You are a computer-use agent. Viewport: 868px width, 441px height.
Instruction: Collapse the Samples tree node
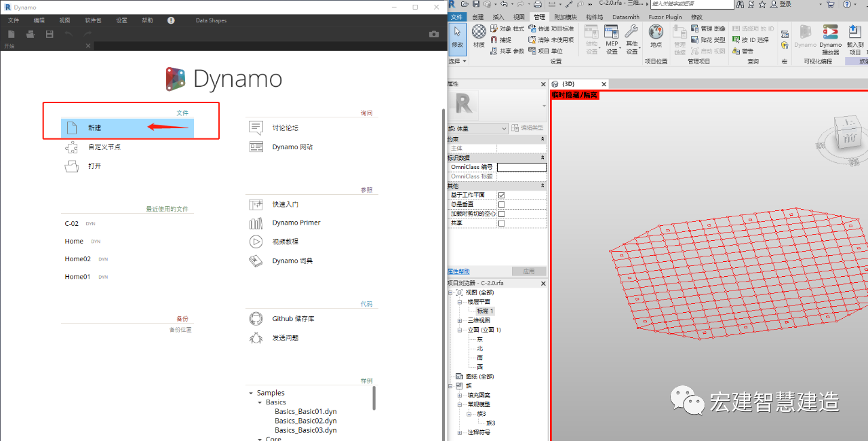pyautogui.click(x=250, y=393)
